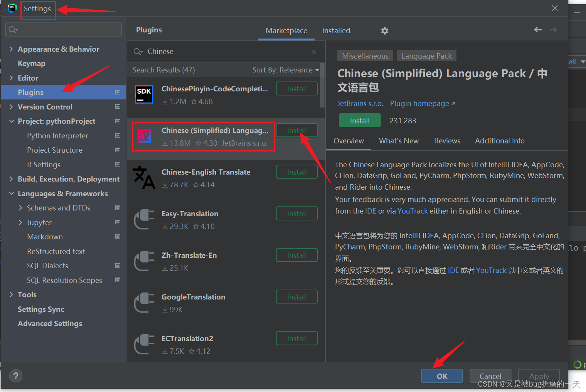Image resolution: width=586 pixels, height=392 pixels.
Task: Install ChinesePinyin-CodeCompletion plugin
Action: click(x=297, y=89)
